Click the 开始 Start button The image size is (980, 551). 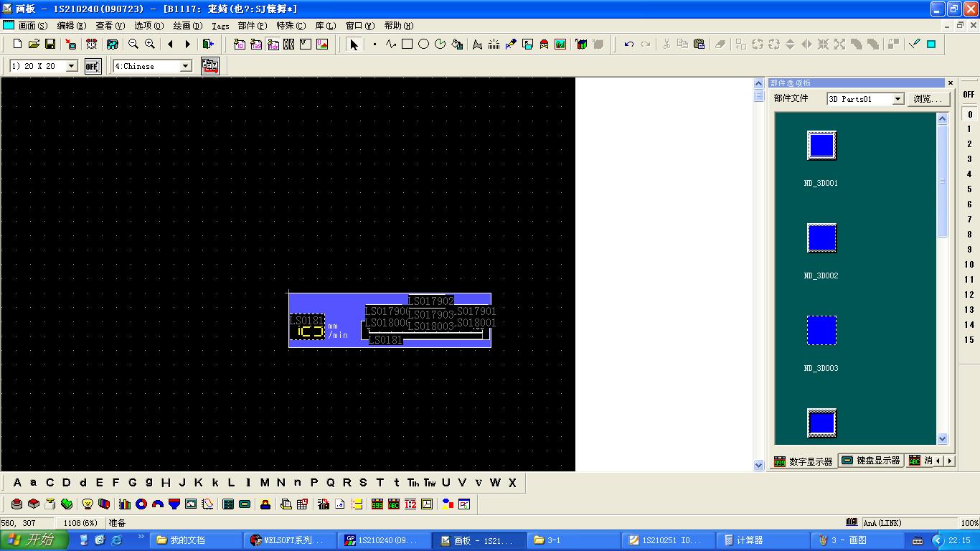(34, 540)
